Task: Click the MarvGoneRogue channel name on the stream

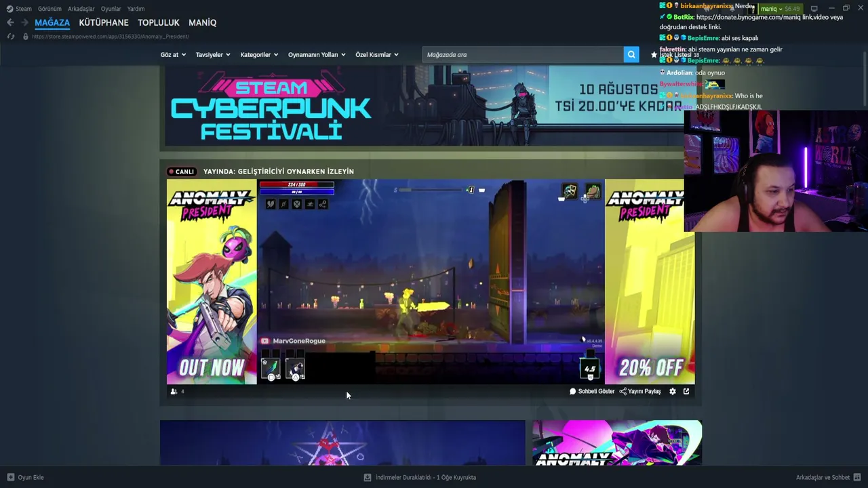Action: [299, 341]
